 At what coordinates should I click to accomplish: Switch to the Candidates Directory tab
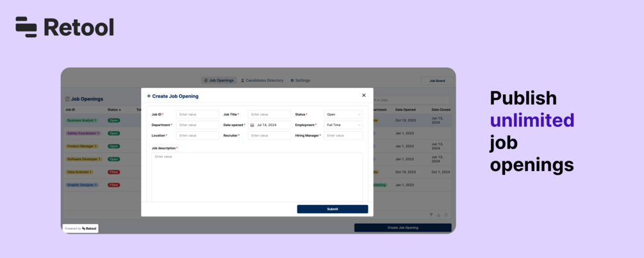click(262, 81)
